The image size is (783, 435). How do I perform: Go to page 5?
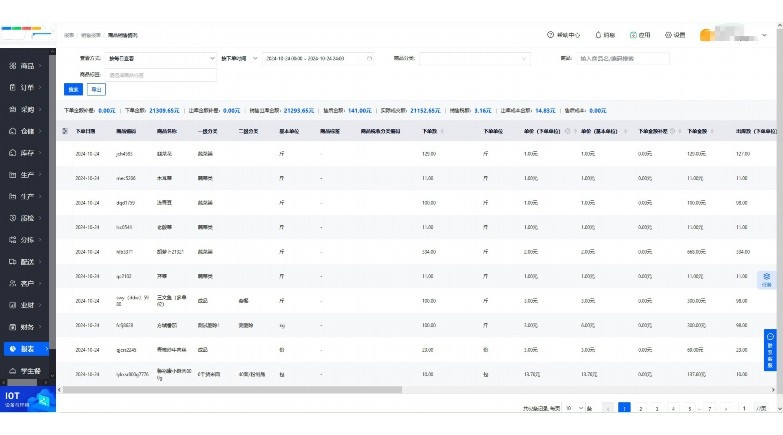tap(690, 409)
